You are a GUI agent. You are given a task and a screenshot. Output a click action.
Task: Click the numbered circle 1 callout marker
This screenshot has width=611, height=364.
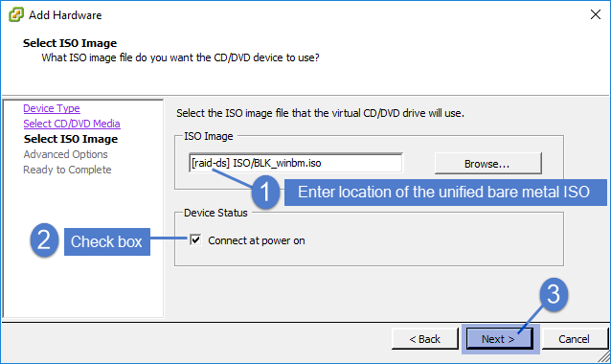265,192
